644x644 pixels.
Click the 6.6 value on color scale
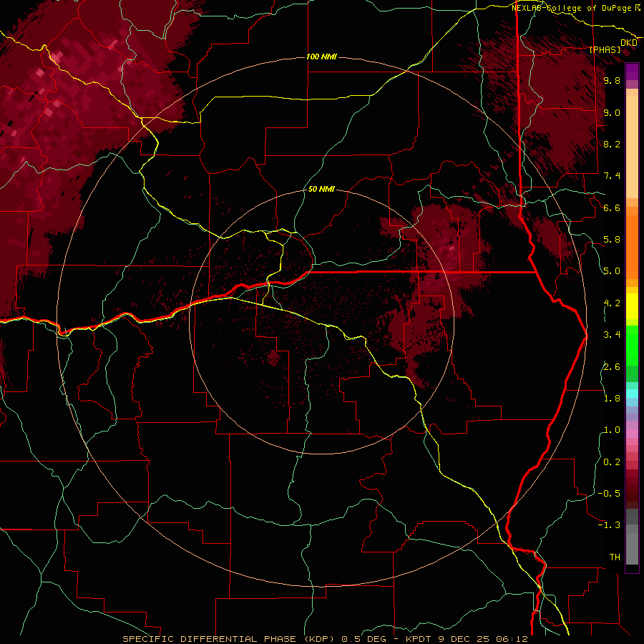[x=612, y=208]
